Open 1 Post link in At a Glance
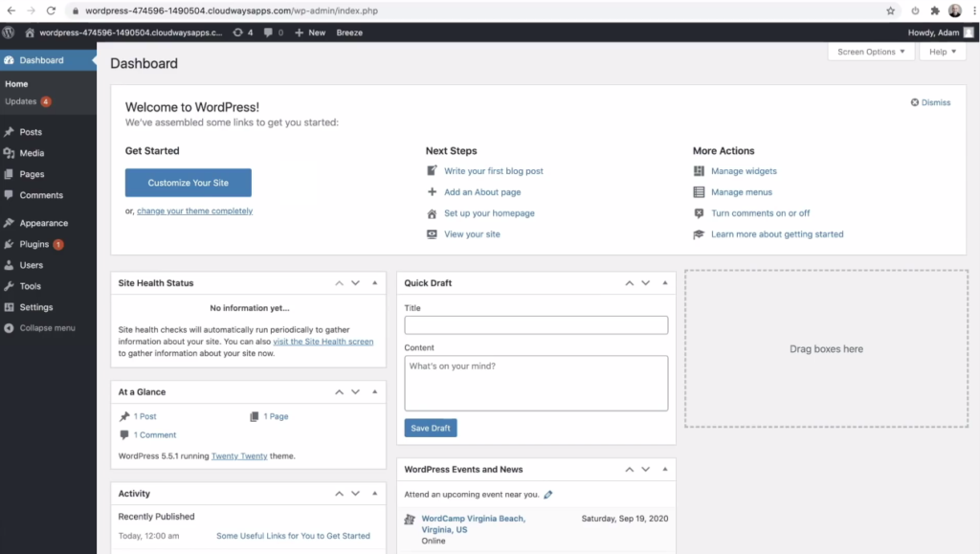Image resolution: width=980 pixels, height=554 pixels. (x=145, y=416)
